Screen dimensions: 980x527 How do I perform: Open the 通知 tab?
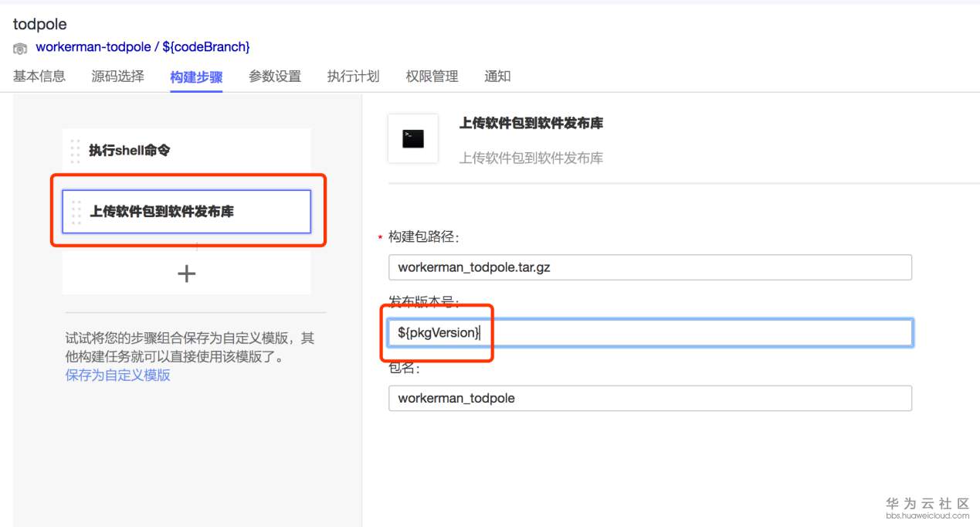(497, 76)
